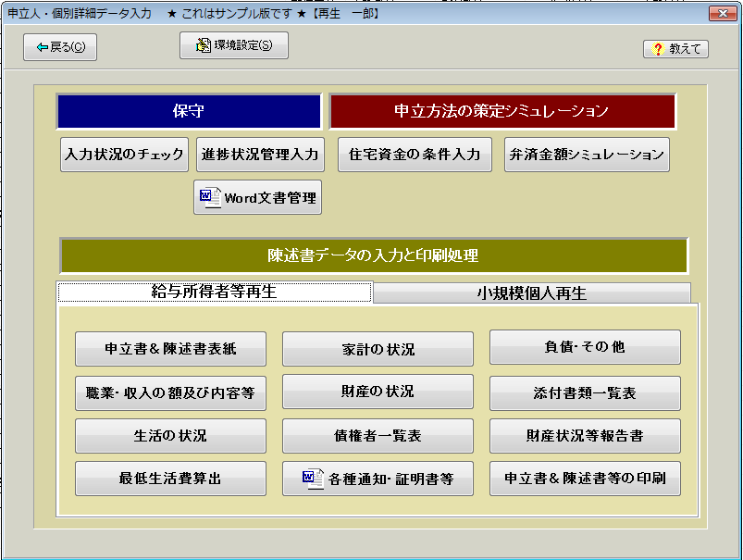Image resolution: width=743 pixels, height=560 pixels.
Task: Open 債権者一覧表
Action: [x=378, y=435]
